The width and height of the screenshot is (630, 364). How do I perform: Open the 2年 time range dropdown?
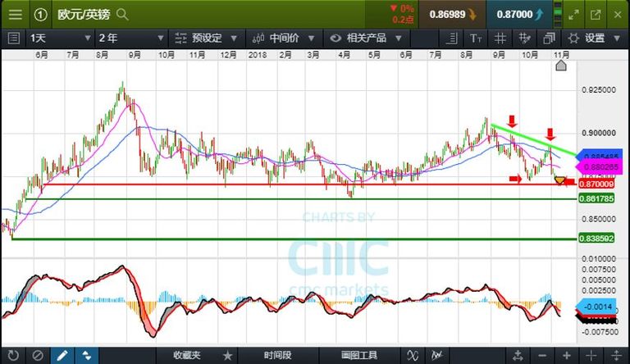[x=131, y=39]
